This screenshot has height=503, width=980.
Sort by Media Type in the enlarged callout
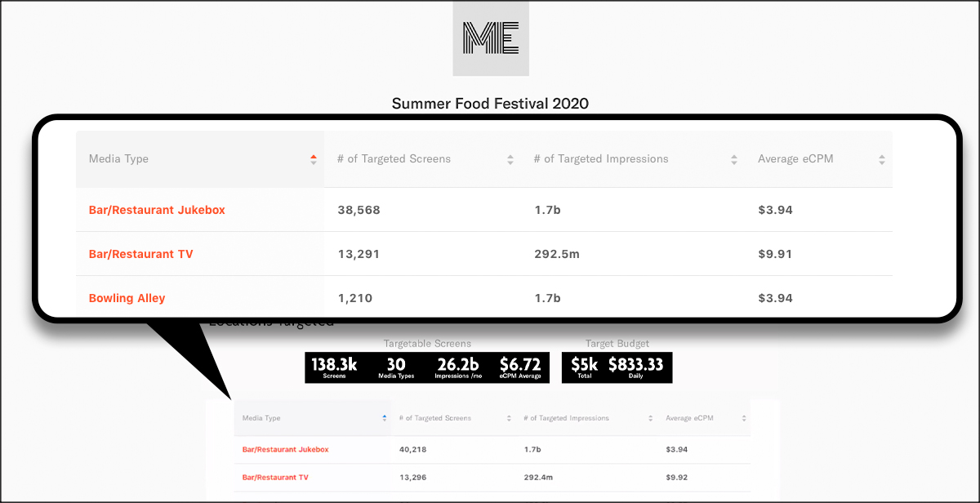[x=314, y=159]
